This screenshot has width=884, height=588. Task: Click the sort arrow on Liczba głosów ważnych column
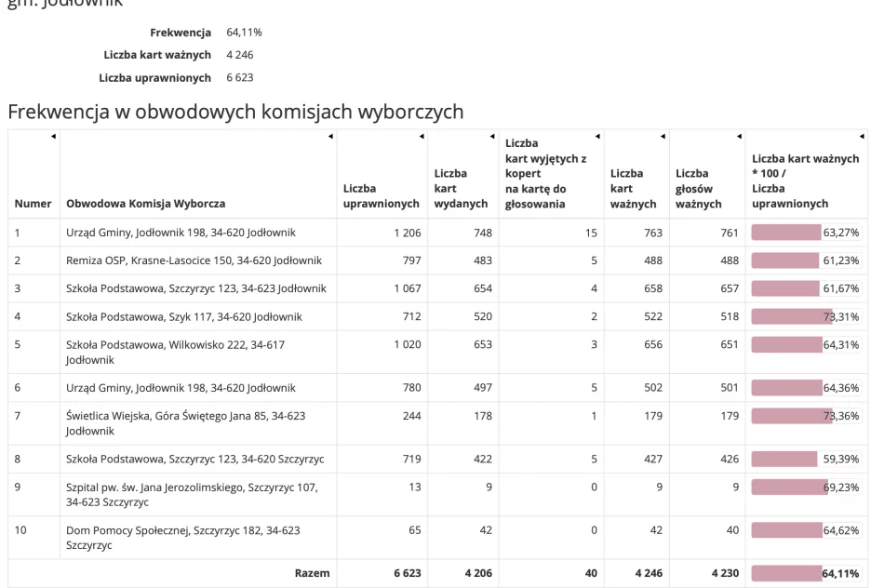(x=738, y=136)
